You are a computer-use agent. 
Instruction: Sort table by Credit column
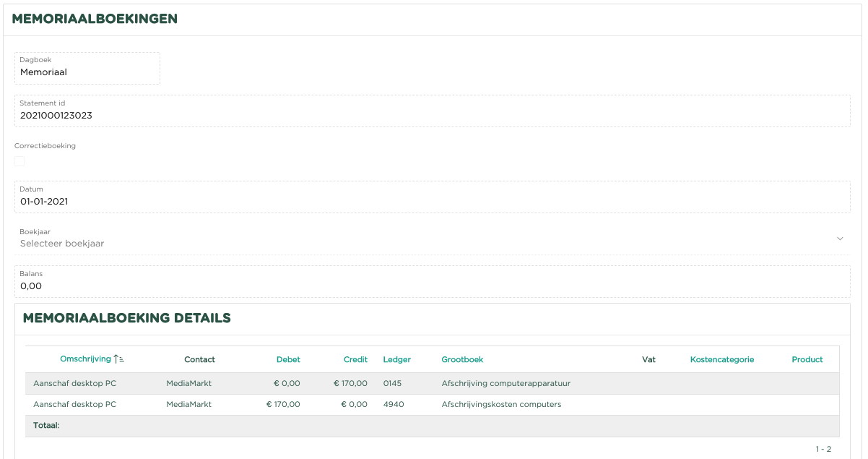pyautogui.click(x=355, y=360)
